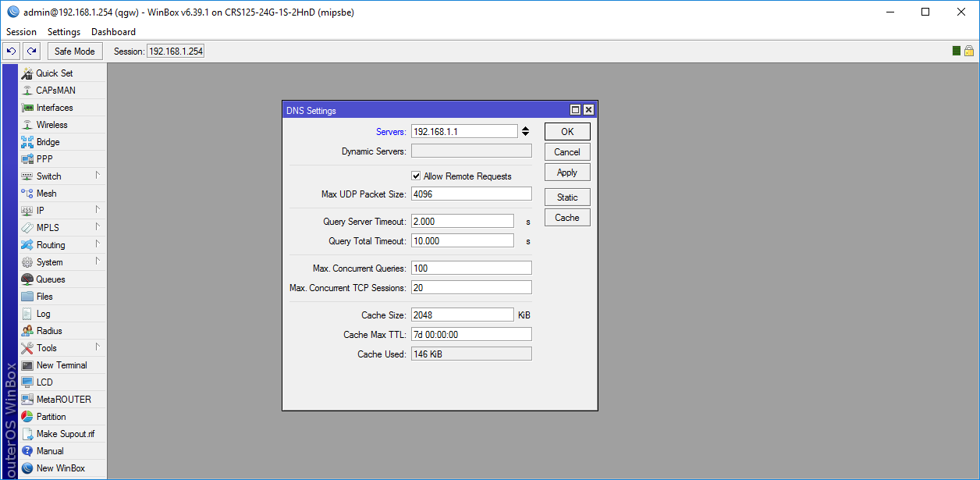Screen dimensions: 980x480
Task: Open the DNS Cache button
Action: point(567,218)
